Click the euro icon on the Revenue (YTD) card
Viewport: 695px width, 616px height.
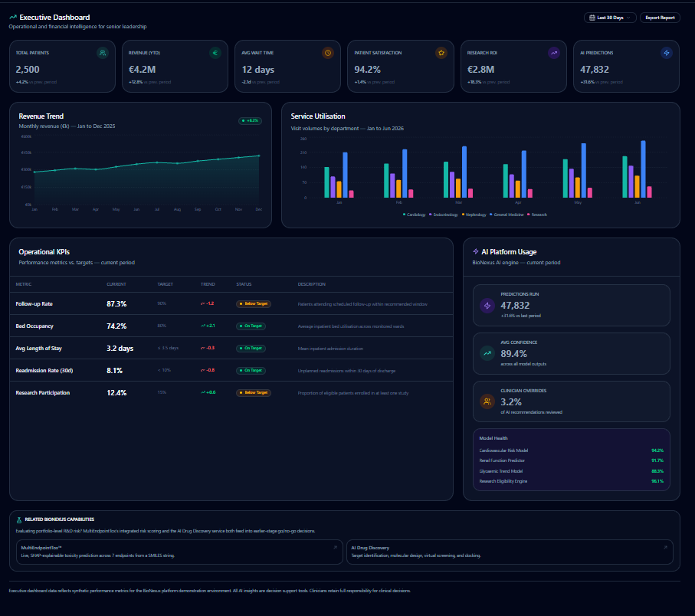(x=215, y=53)
